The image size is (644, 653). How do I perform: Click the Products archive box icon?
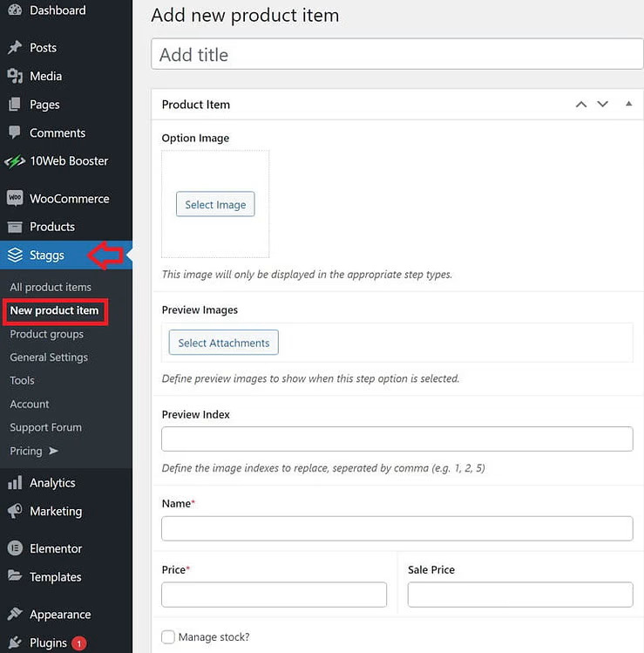(x=15, y=227)
